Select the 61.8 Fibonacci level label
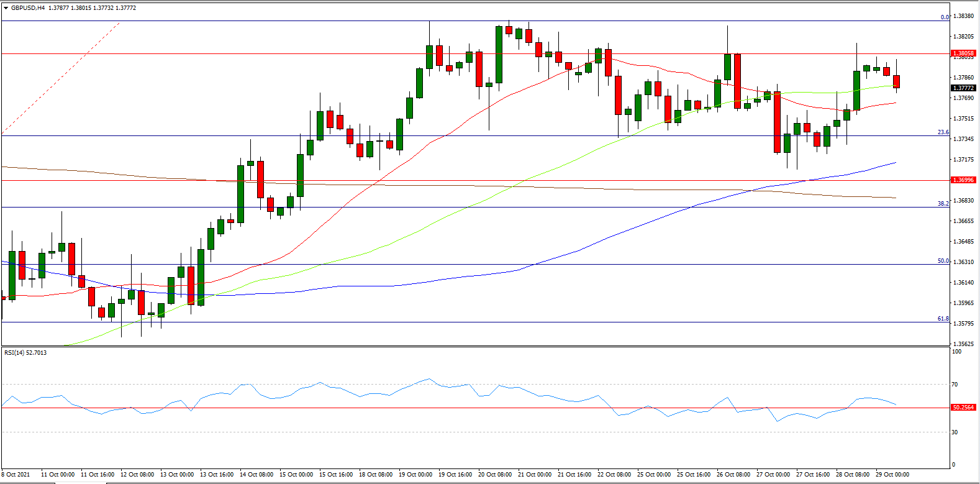Image resolution: width=980 pixels, height=484 pixels. [x=943, y=319]
